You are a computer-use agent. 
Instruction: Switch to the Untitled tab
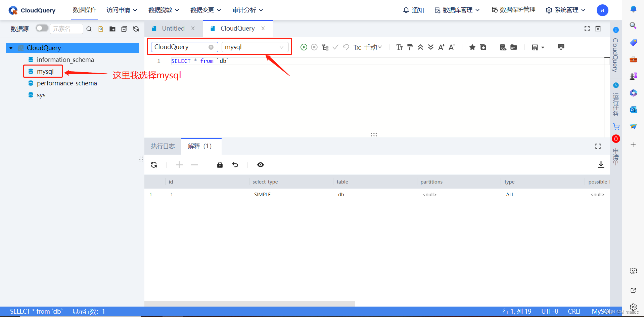(x=173, y=29)
